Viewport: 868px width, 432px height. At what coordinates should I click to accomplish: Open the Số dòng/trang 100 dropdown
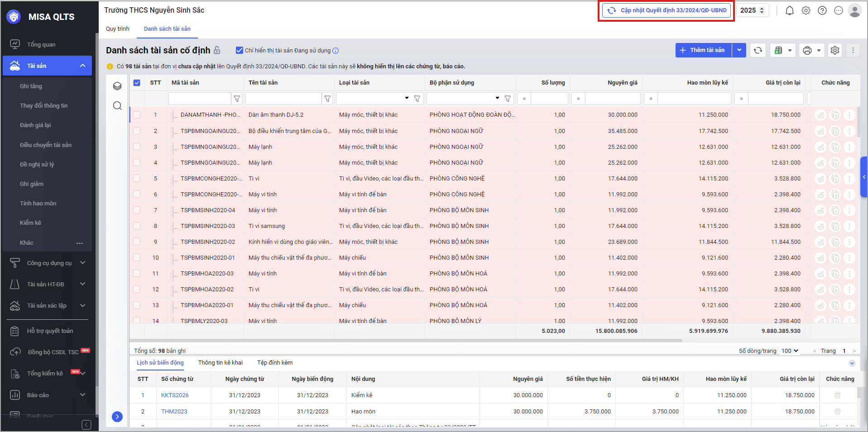(790, 351)
